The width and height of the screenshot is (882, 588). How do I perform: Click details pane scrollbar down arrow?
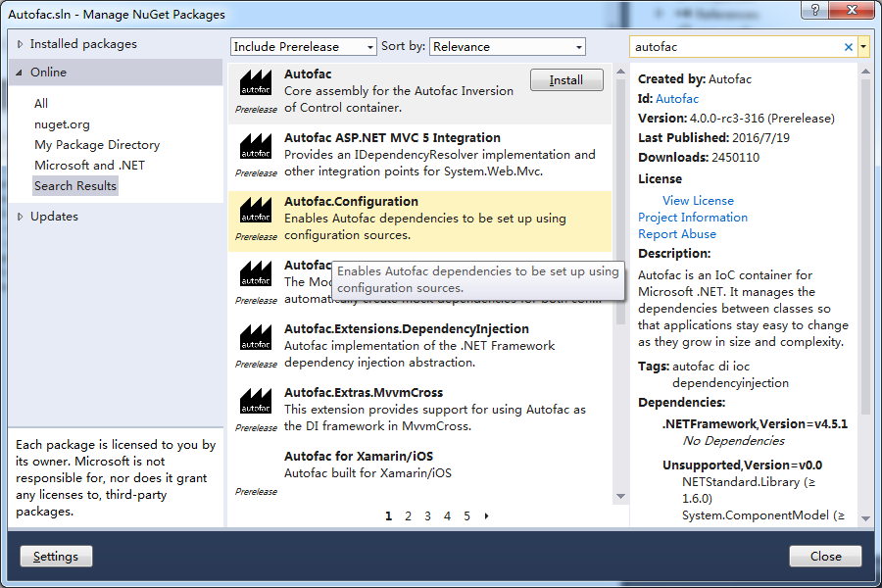(x=865, y=518)
